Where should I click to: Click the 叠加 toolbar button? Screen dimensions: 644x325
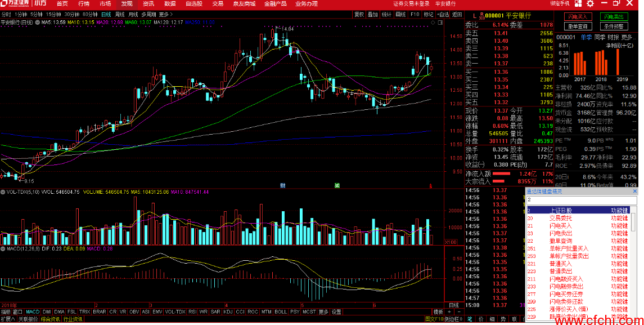(x=372, y=15)
